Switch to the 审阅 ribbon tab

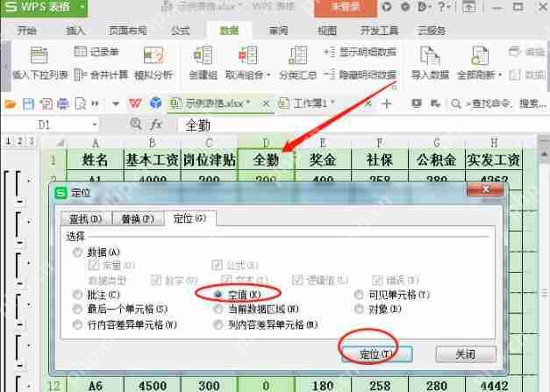(x=278, y=31)
